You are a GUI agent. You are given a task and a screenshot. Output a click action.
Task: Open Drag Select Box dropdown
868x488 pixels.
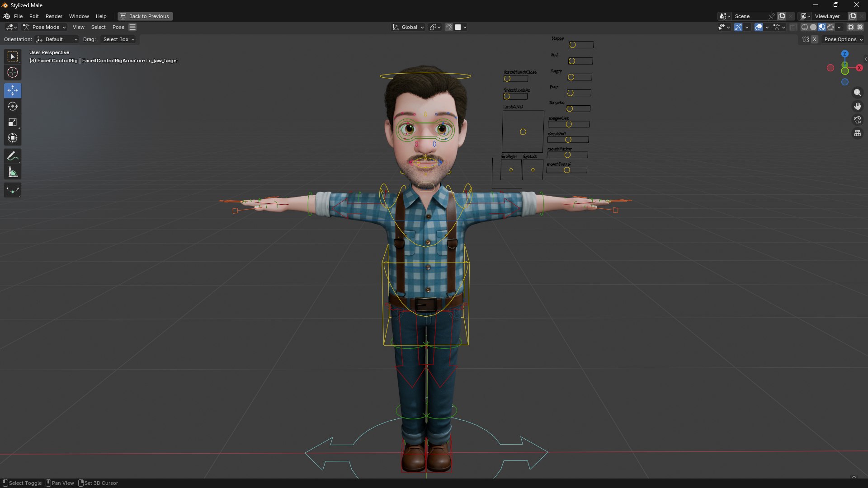[x=119, y=39]
